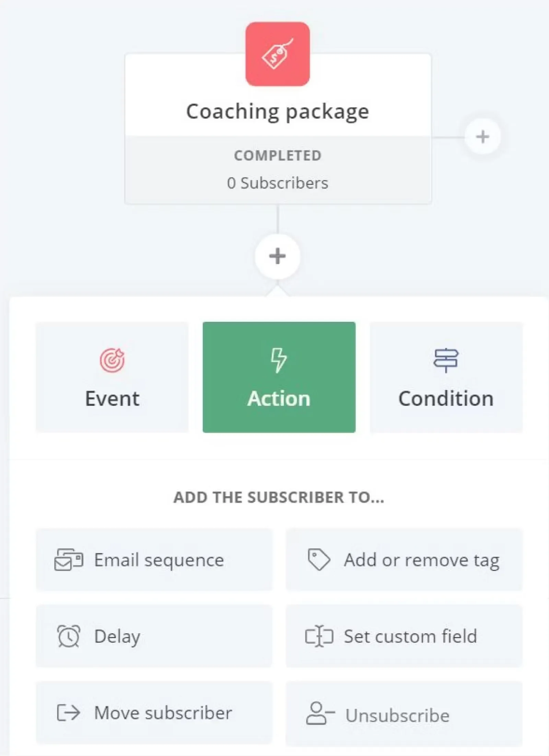Select the Condition tab
The image size is (549, 756).
click(x=446, y=377)
